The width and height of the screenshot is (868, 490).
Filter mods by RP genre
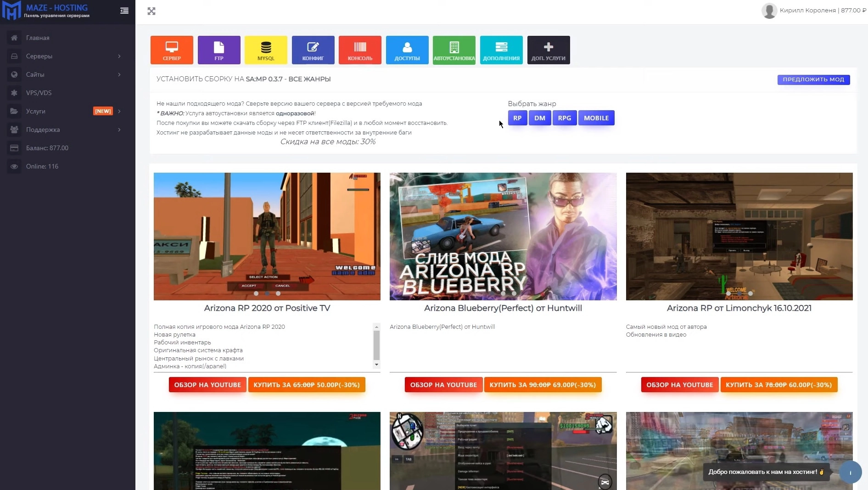[x=517, y=118]
